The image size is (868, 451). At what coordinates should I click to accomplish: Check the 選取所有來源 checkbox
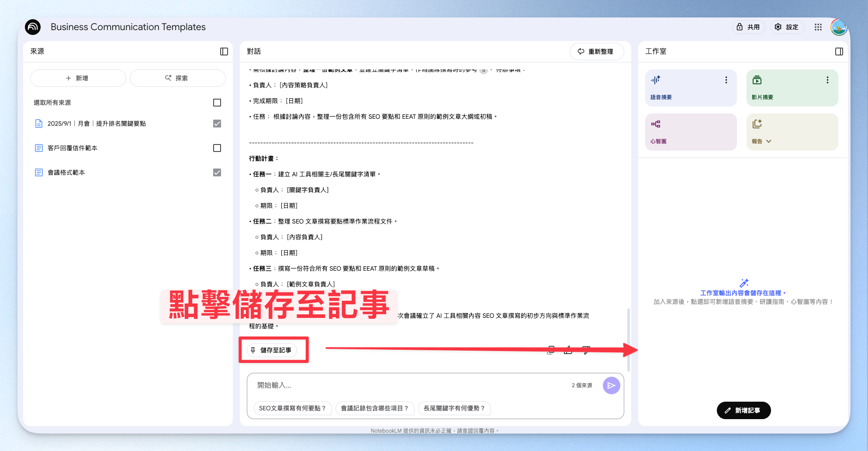click(x=217, y=103)
